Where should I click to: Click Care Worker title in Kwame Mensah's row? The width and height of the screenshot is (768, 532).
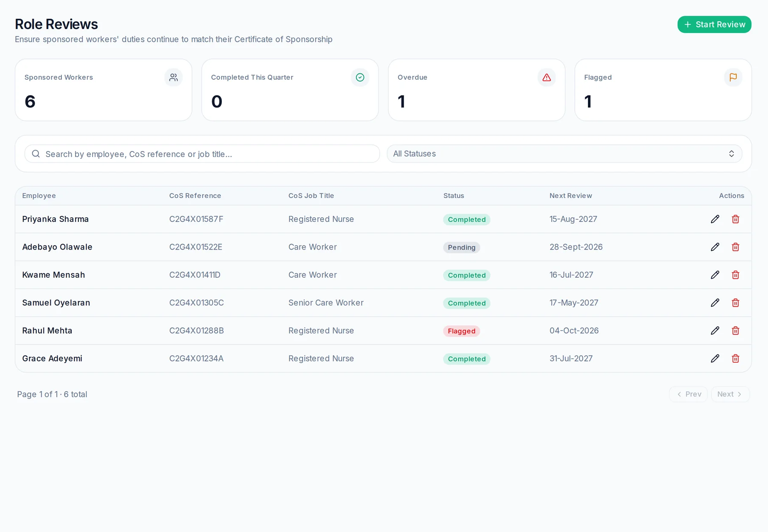click(x=313, y=275)
